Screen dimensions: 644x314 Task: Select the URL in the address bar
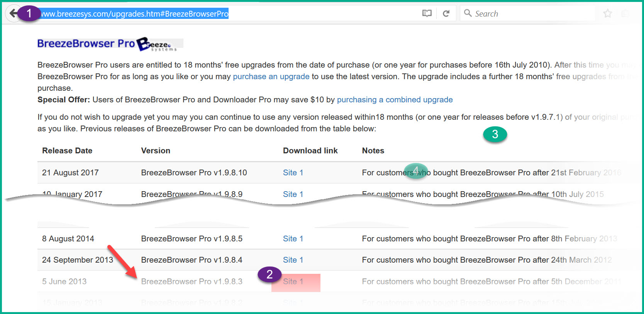pyautogui.click(x=134, y=14)
